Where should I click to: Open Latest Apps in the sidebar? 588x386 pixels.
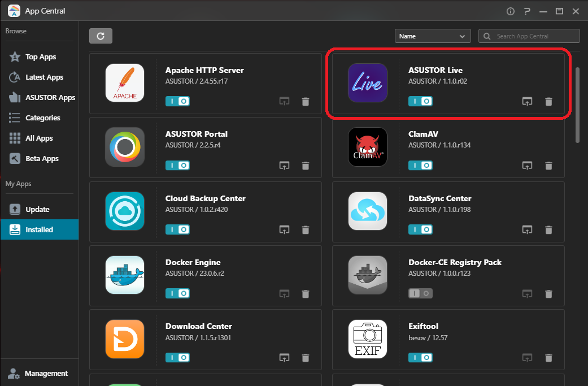click(40, 77)
